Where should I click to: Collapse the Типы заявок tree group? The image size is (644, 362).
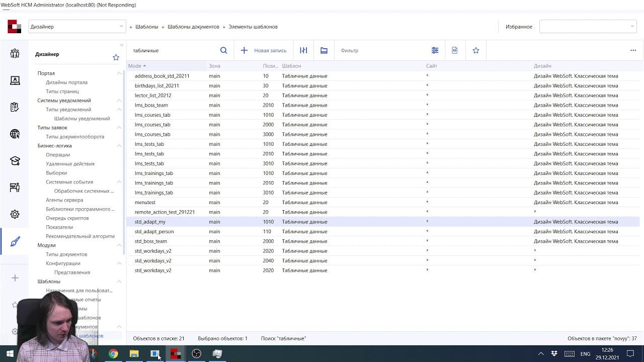click(x=119, y=128)
